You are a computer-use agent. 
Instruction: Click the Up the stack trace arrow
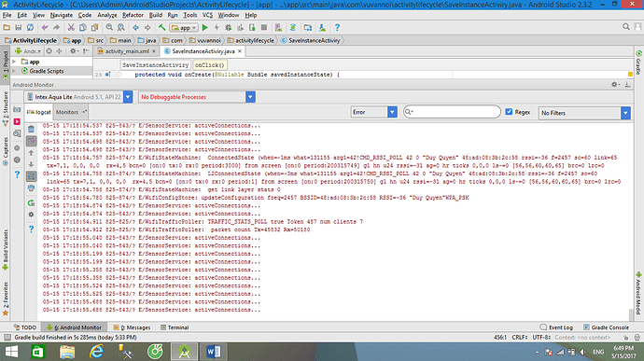[31, 153]
